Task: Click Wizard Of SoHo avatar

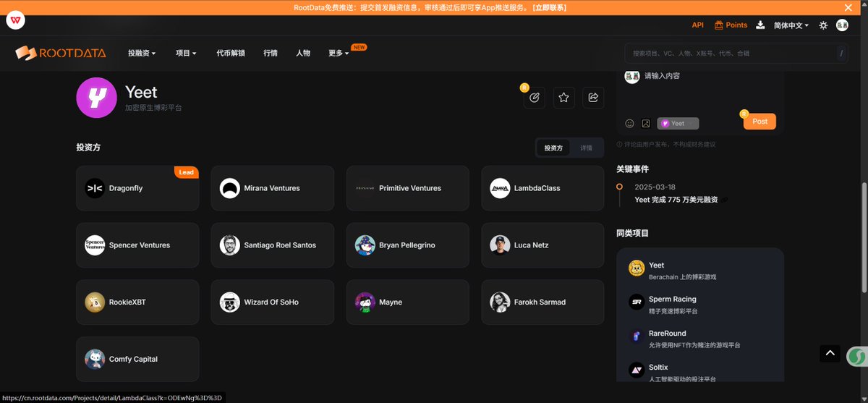Action: (x=229, y=302)
